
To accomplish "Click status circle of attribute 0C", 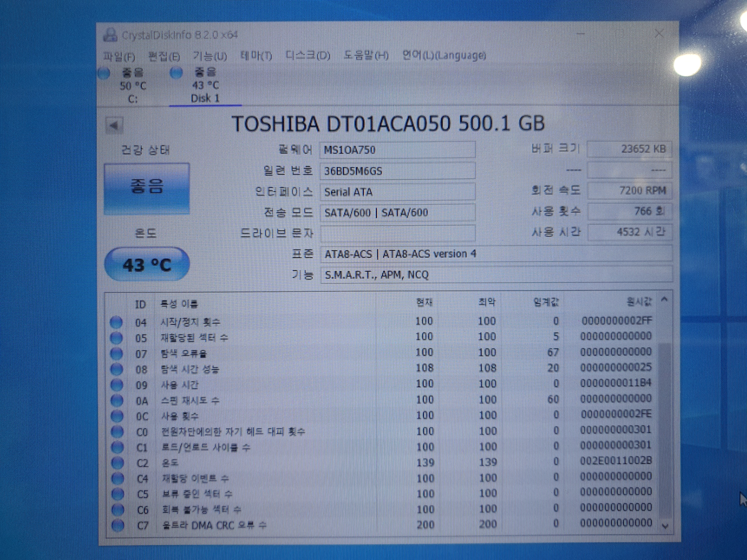I will (117, 416).
